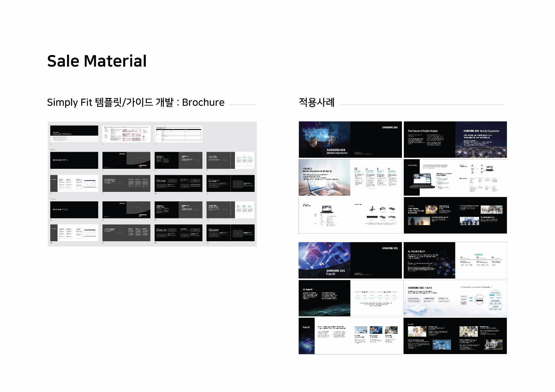Screen dimensions: 555x392
Task: Click the "적용사례" section heading
Action: [317, 102]
